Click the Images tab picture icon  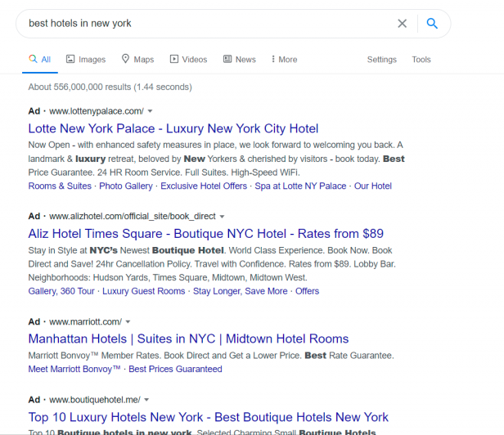(70, 59)
